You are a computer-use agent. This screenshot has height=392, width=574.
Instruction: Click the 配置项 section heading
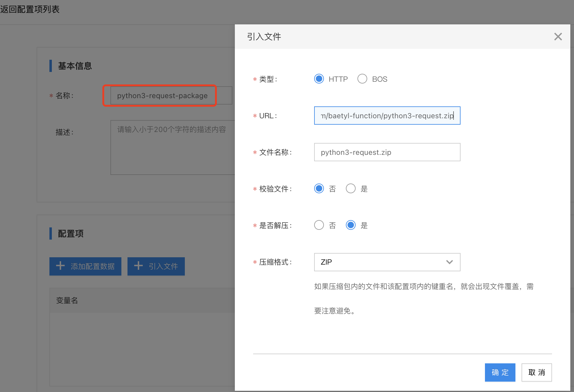coord(71,233)
